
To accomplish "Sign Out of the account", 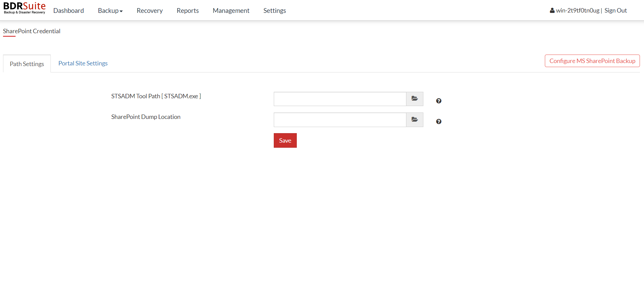I will pos(616,11).
